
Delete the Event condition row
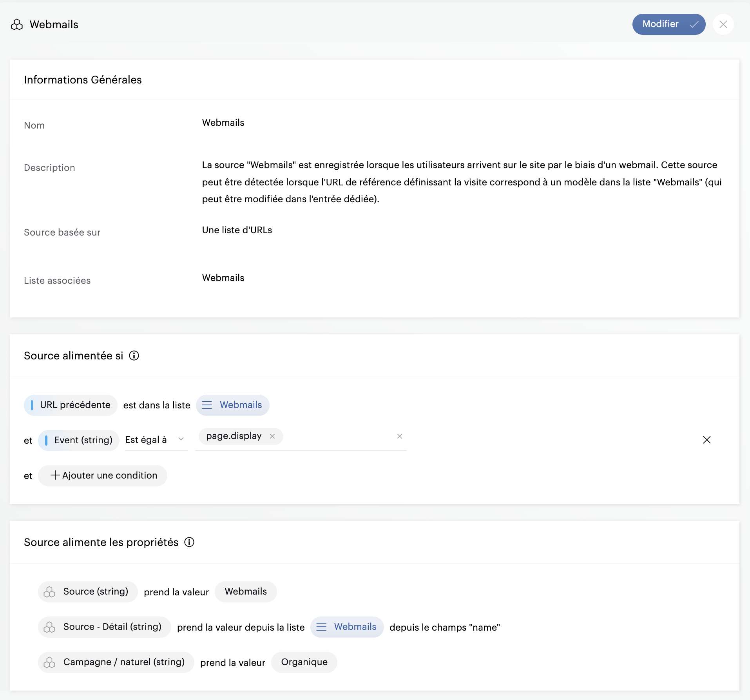[x=707, y=440]
